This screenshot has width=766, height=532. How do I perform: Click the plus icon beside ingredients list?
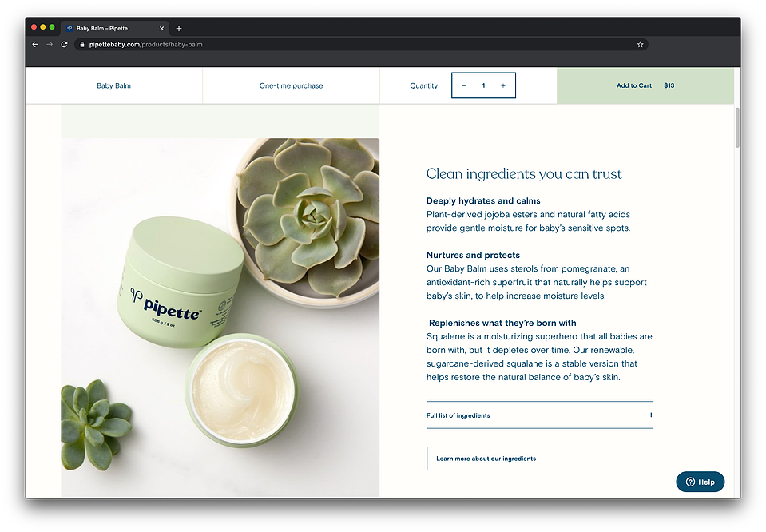(x=651, y=415)
